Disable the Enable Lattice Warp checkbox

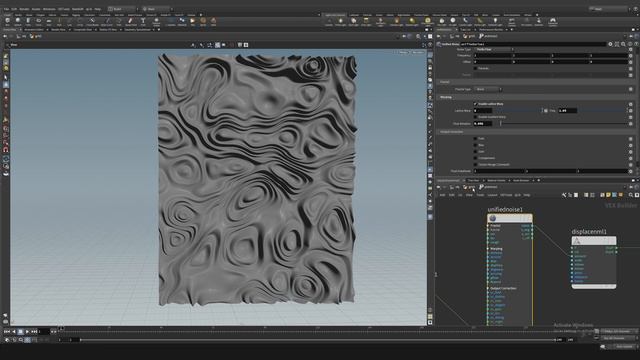(475, 104)
